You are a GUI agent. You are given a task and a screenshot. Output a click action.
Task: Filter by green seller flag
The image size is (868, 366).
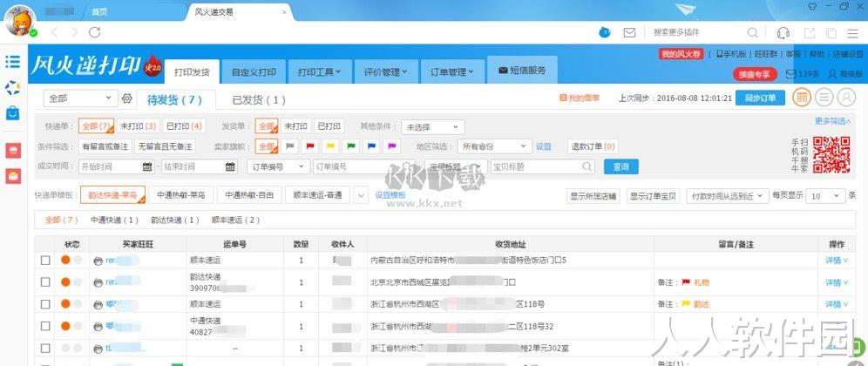[x=350, y=146]
